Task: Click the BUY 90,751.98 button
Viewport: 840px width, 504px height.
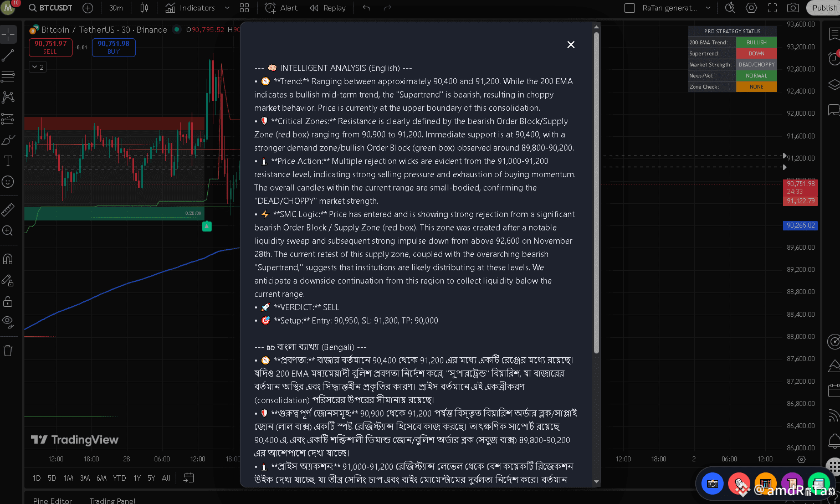Action: coord(114,47)
